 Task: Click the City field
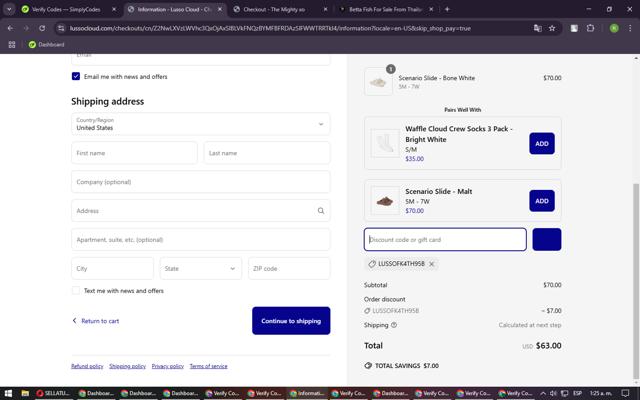pyautogui.click(x=112, y=269)
